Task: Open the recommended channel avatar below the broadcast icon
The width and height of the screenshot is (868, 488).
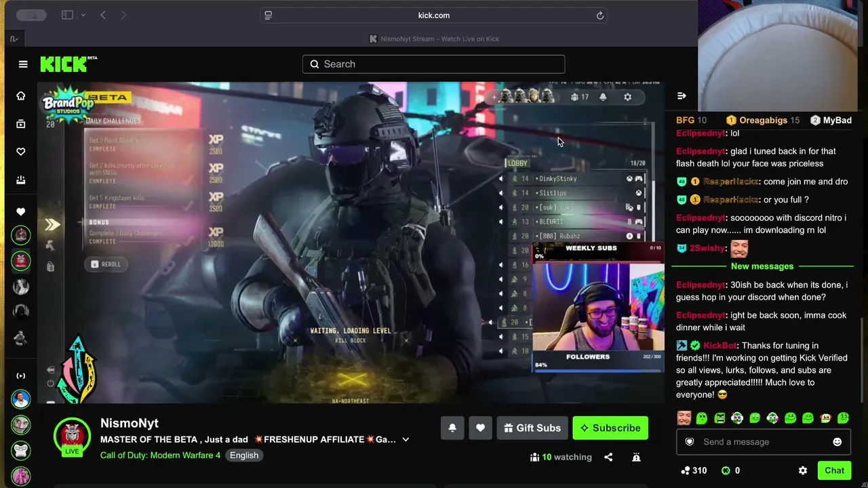Action: (21, 399)
